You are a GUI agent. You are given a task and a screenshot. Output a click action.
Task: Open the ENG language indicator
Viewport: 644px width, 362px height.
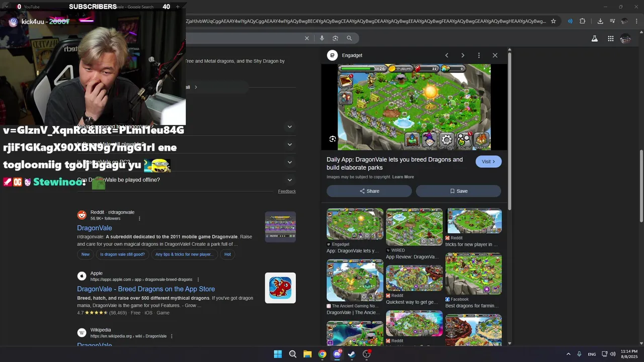click(x=592, y=354)
